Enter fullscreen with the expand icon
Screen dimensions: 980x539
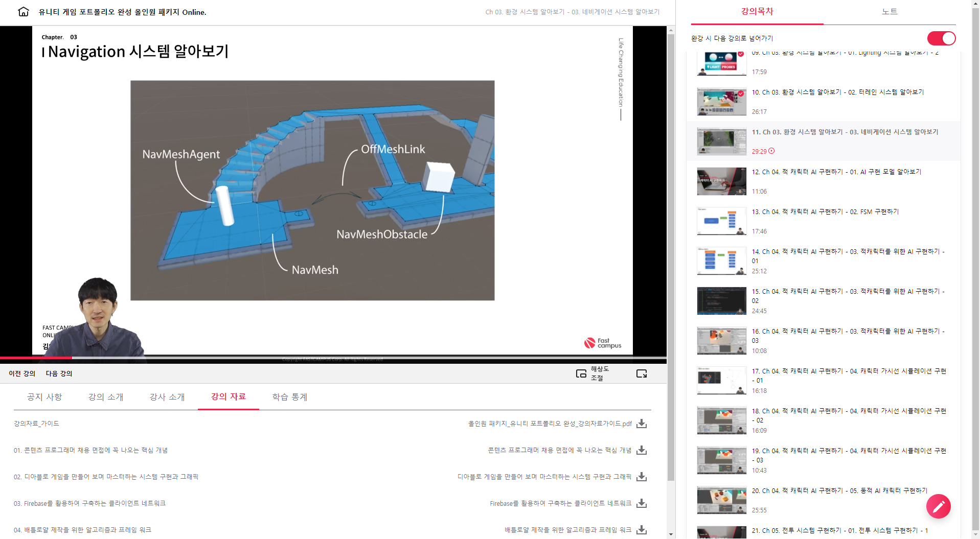(642, 373)
